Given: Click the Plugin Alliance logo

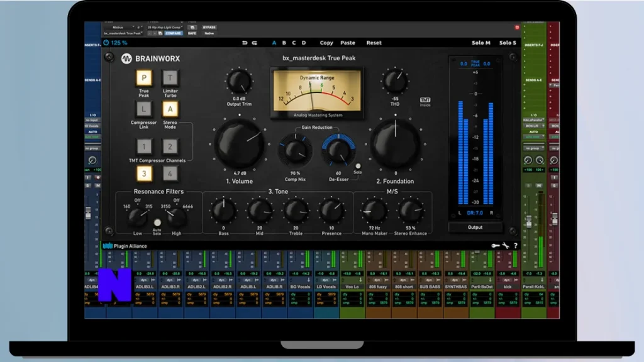Looking at the screenshot, I should point(125,246).
